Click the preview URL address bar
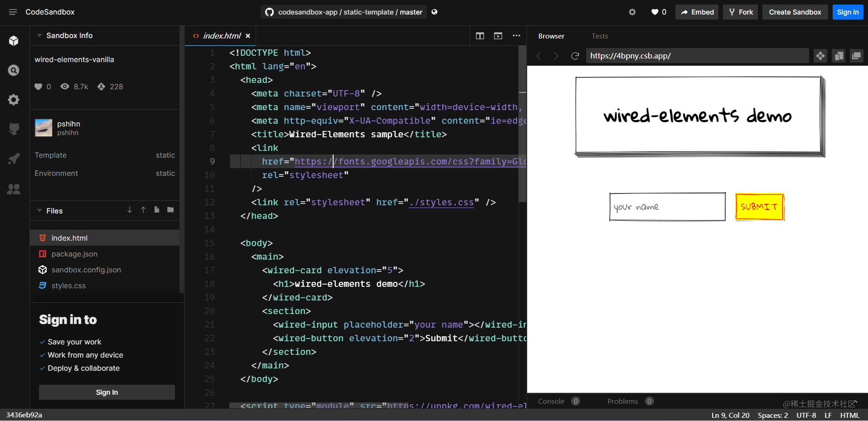This screenshot has height=421, width=868. pos(697,56)
